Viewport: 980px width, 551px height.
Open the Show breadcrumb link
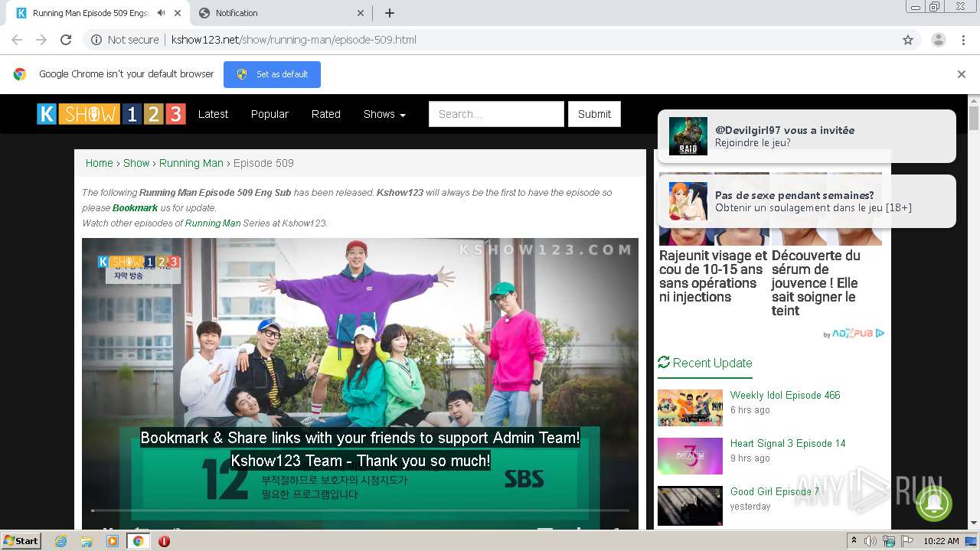pos(136,163)
